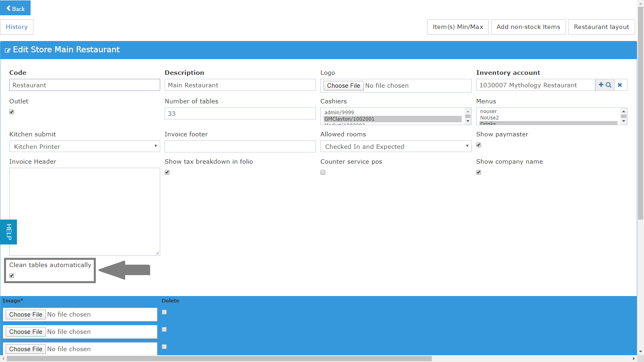Open the HELP side tab
644x362 pixels.
pyautogui.click(x=8, y=232)
